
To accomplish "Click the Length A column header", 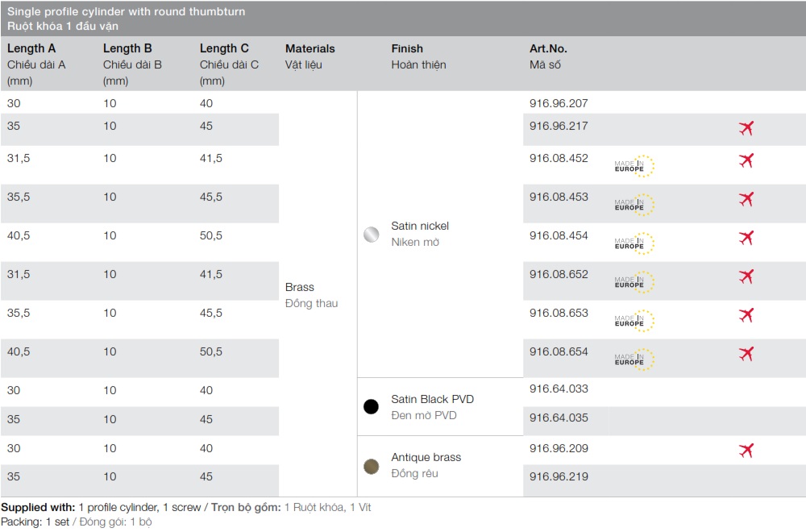I will pyautogui.click(x=31, y=48).
